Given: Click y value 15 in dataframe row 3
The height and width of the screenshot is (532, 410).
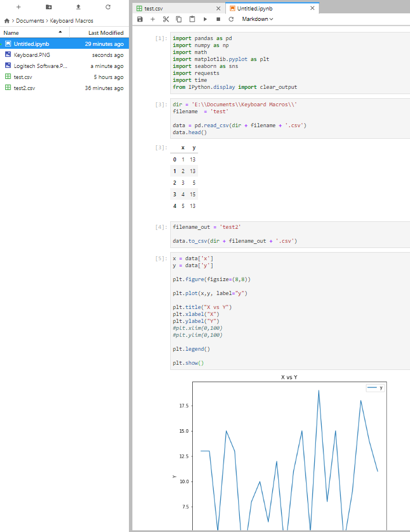Looking at the screenshot, I should pyautogui.click(x=193, y=195).
